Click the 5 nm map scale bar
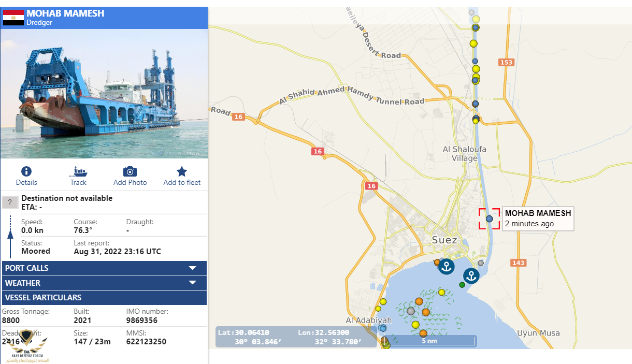Viewport: 632px width, 364px height. tap(430, 341)
